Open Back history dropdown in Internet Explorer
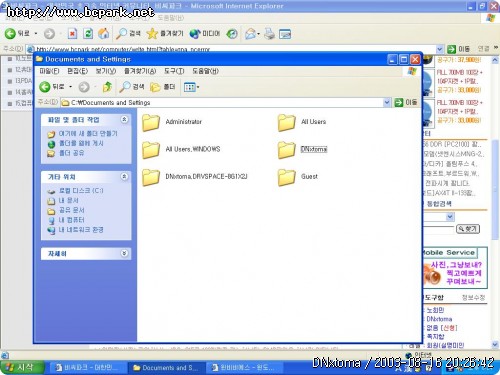The width and height of the screenshot is (500, 375). coord(36,34)
